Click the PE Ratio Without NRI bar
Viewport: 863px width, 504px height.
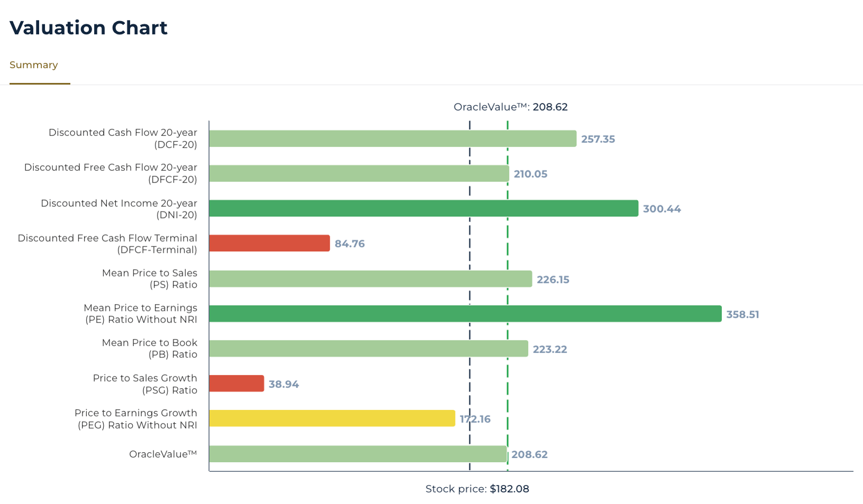465,314
